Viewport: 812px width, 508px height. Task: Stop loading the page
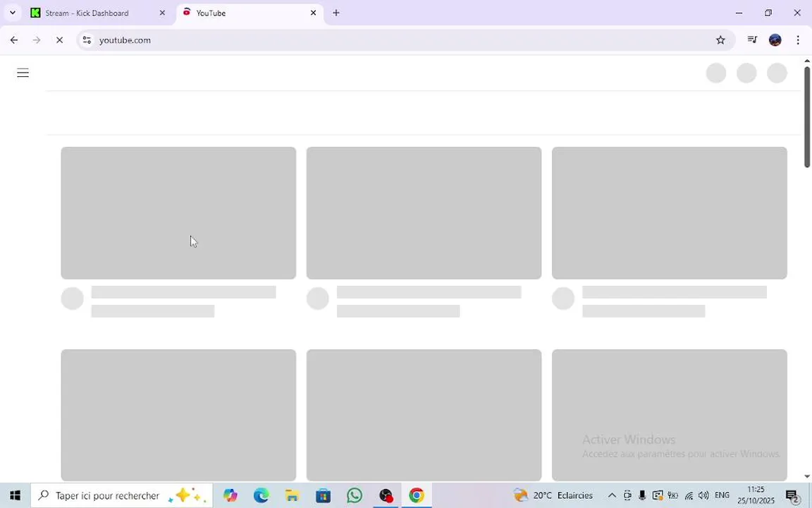[59, 40]
